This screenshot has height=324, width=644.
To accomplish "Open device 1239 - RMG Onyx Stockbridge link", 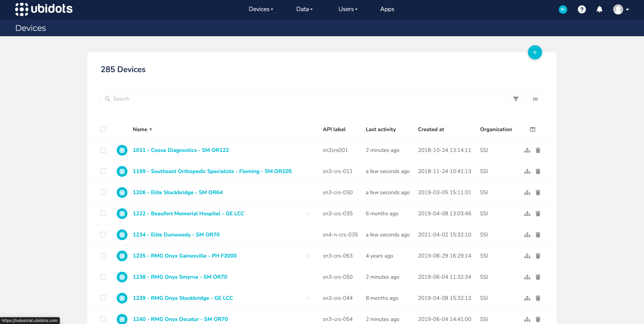I will point(183,298).
